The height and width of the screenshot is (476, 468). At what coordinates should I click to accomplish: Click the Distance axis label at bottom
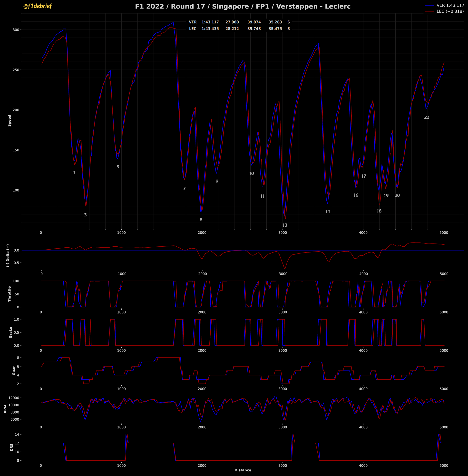pos(243,470)
